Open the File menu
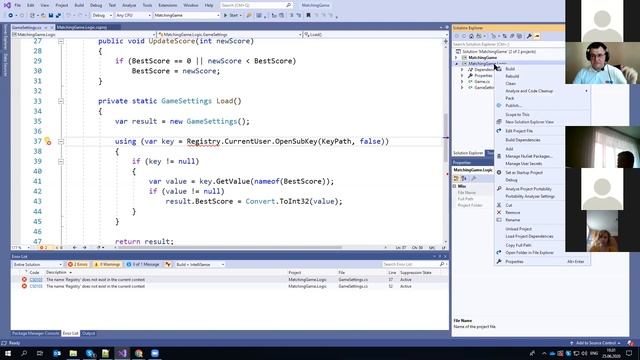The height and width of the screenshot is (360, 640). [x=18, y=5]
